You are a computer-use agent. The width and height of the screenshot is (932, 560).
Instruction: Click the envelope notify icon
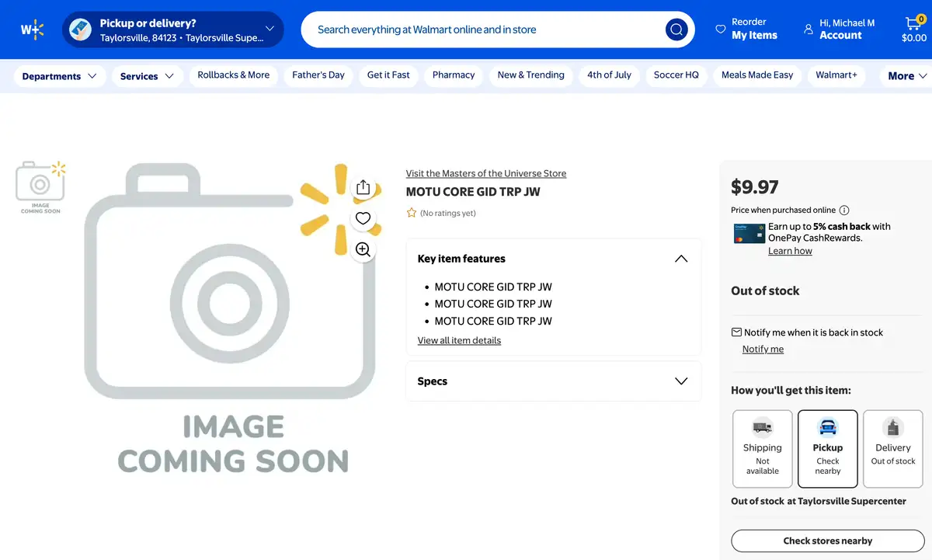tap(736, 332)
